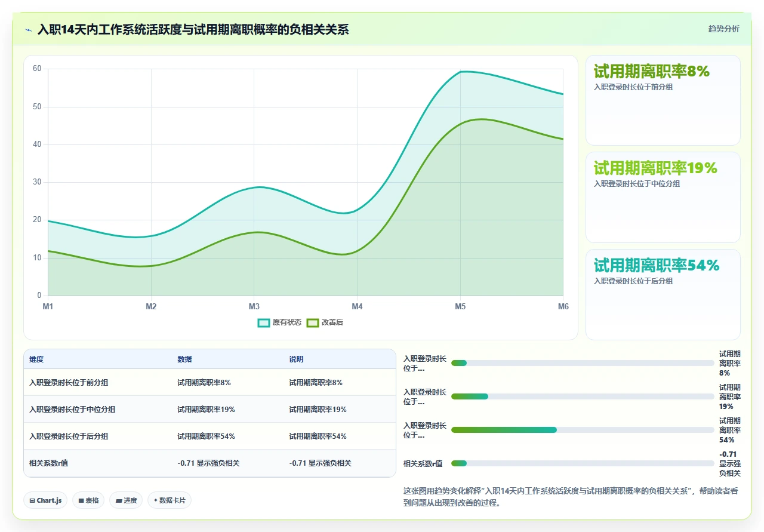Click the 表格 tag
Image resolution: width=764 pixels, height=532 pixels.
tap(88, 500)
